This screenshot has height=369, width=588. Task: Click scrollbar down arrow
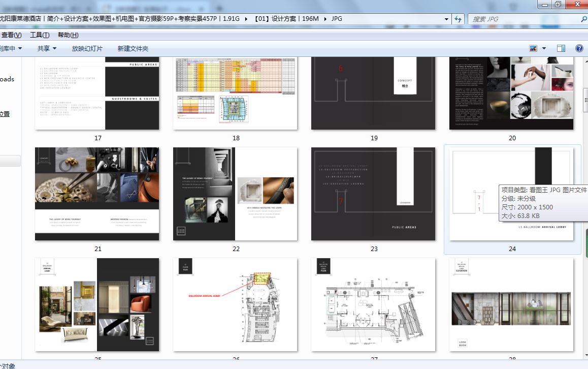pyautogui.click(x=586, y=355)
